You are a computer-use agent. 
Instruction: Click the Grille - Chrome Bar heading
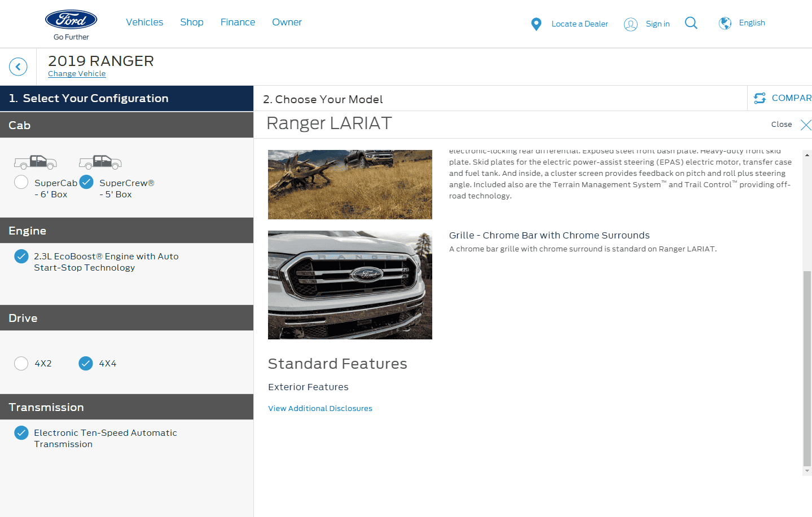(x=549, y=236)
